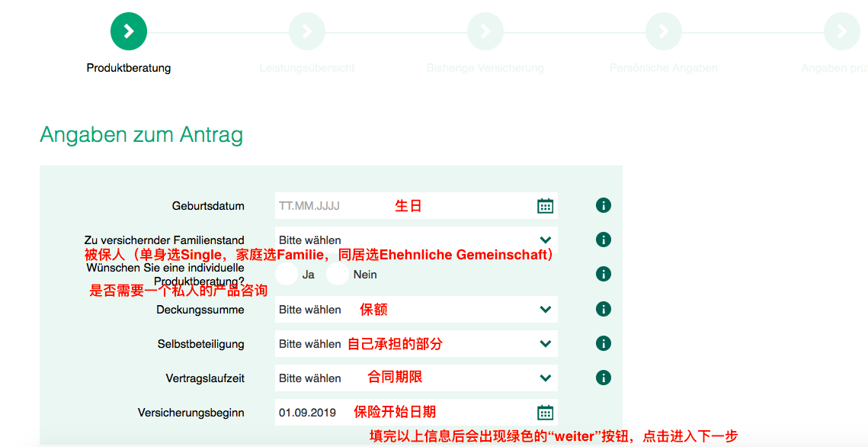Expand the Selbstbeteiligung dropdown
Image resolution: width=868 pixels, height=447 pixels.
point(415,343)
